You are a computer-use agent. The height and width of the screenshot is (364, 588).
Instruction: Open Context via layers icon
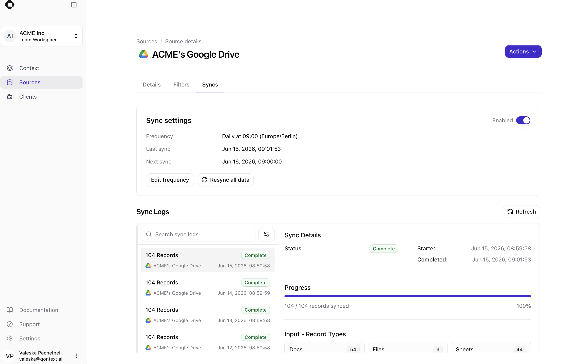pos(10,68)
